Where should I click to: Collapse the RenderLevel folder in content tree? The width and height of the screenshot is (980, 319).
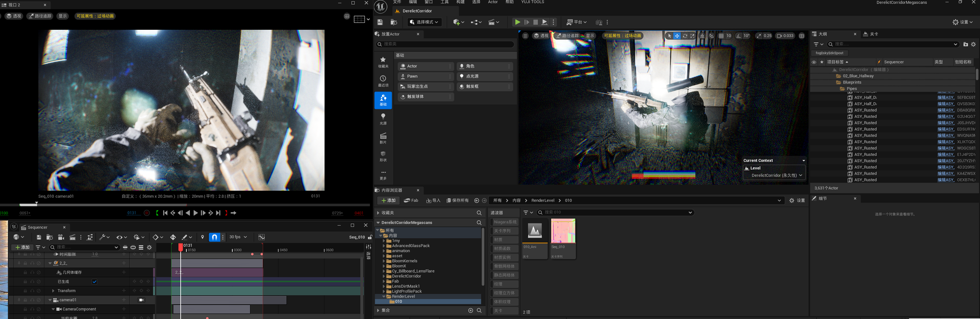(x=384, y=297)
